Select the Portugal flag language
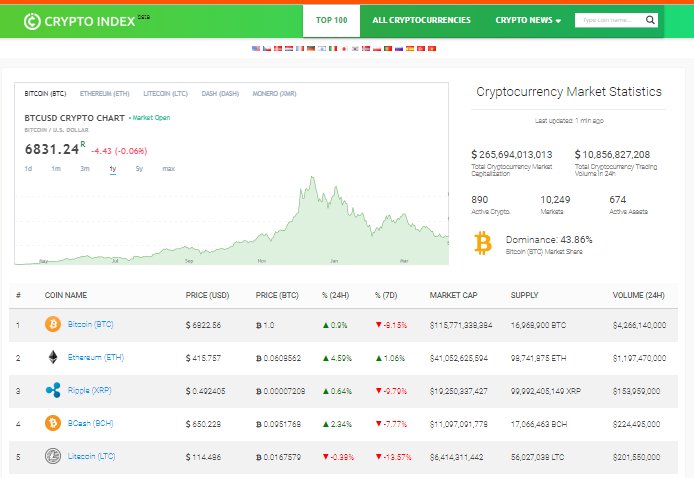694x478 pixels. [x=388, y=48]
